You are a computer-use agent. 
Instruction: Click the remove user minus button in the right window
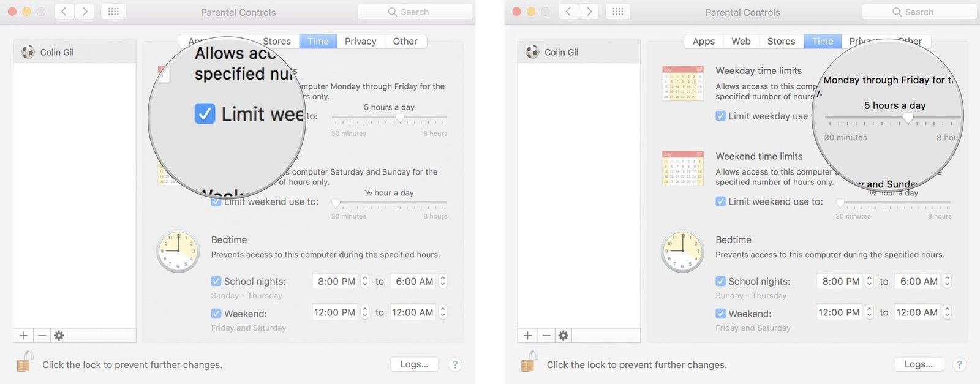[x=546, y=336]
